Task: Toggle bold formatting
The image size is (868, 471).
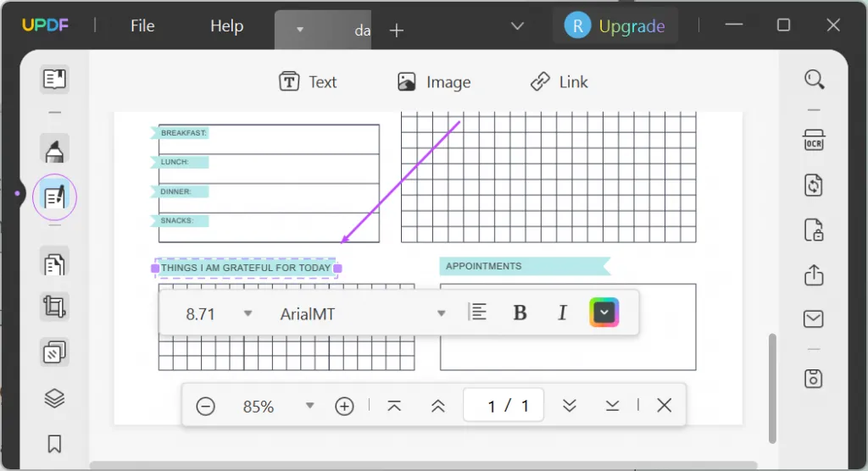Action: click(x=520, y=313)
